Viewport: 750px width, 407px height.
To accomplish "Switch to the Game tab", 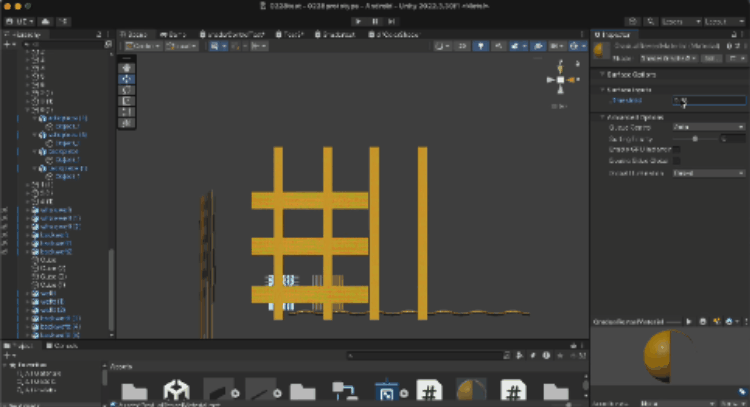I will (173, 34).
